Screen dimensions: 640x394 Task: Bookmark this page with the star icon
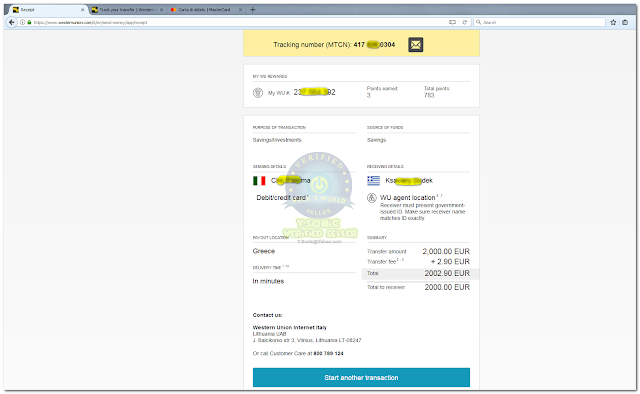[x=613, y=22]
